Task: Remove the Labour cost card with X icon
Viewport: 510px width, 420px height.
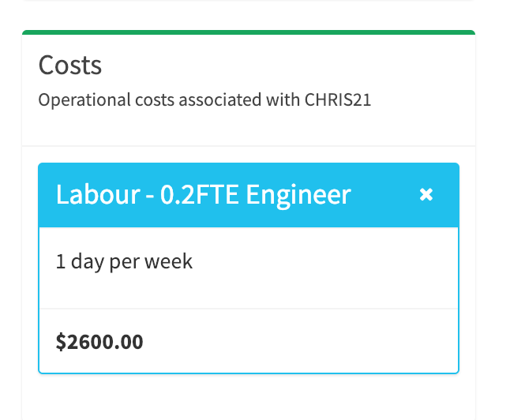Action: (x=426, y=194)
